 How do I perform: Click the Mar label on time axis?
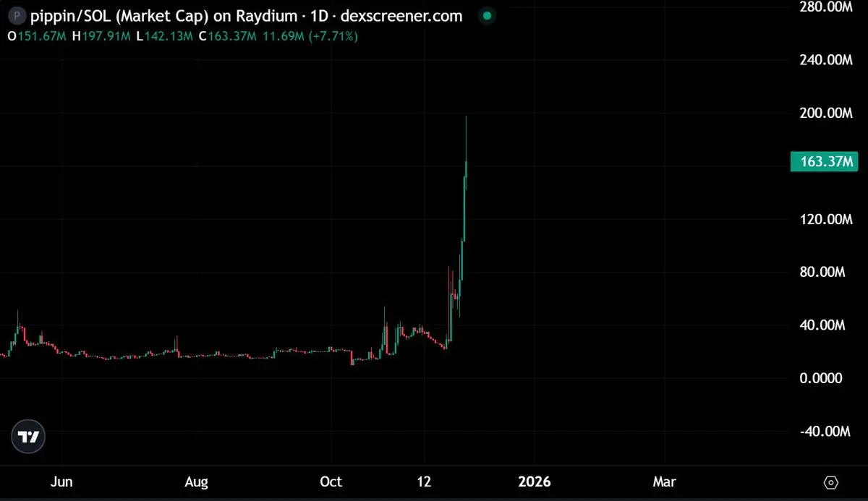tap(664, 481)
